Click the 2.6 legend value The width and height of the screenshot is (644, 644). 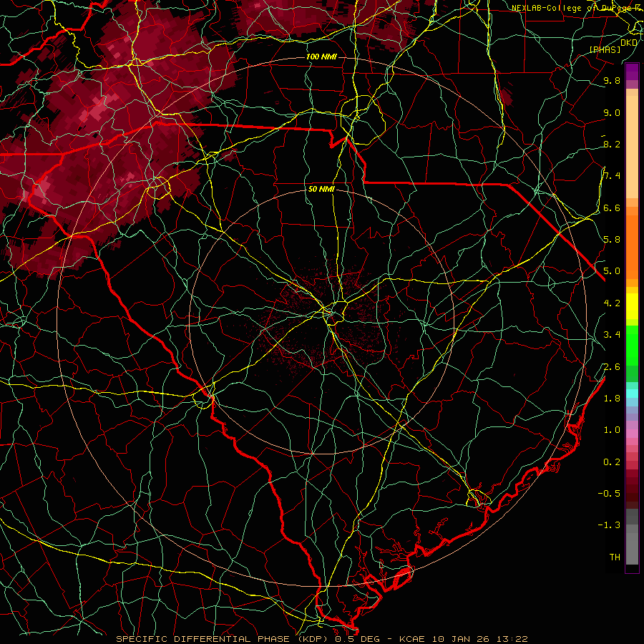pyautogui.click(x=612, y=367)
